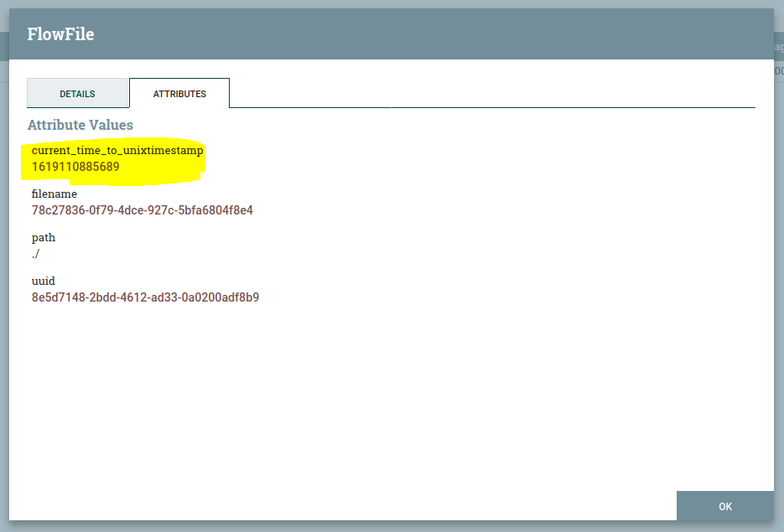
Task: Select the path attribute label
Action: [x=43, y=237]
